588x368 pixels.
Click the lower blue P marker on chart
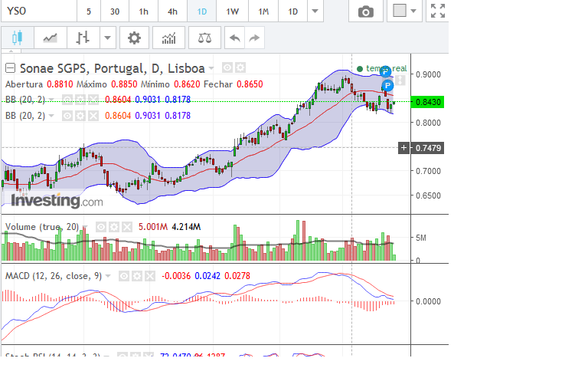387,86
